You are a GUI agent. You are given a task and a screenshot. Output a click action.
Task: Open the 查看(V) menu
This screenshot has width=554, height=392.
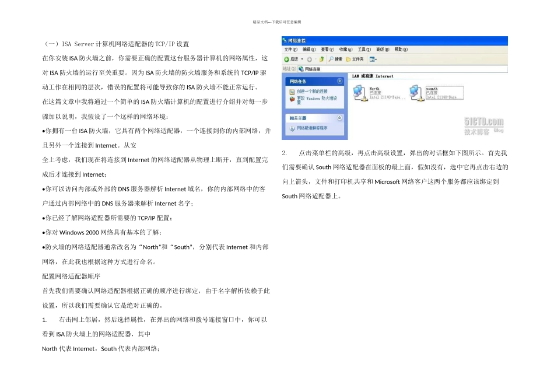point(327,50)
